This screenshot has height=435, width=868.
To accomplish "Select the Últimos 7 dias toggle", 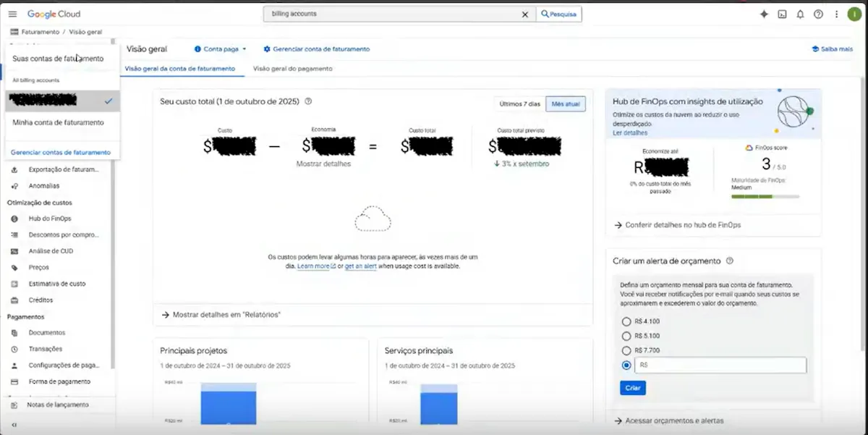I will 520,104.
